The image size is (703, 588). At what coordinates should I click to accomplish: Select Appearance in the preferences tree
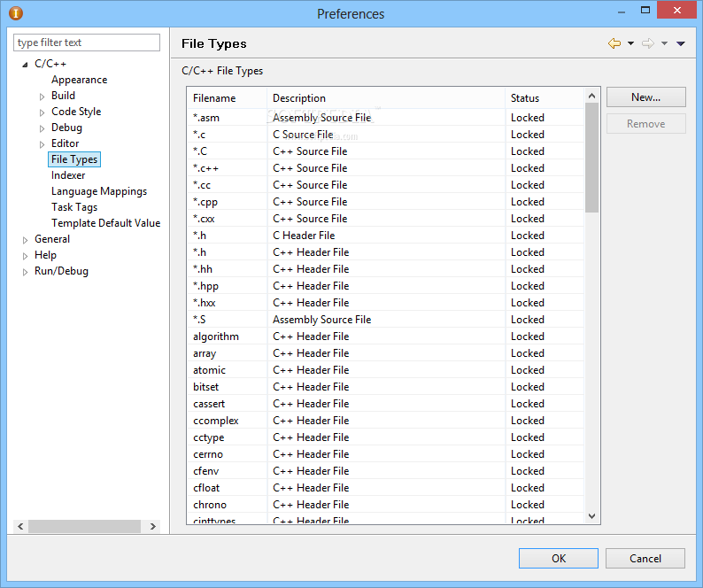(x=80, y=80)
